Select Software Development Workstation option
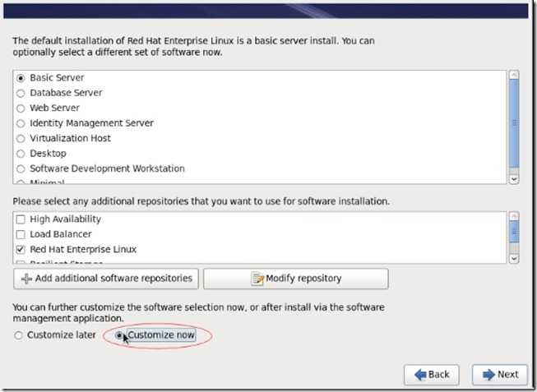This screenshot has width=537, height=392. 21,168
